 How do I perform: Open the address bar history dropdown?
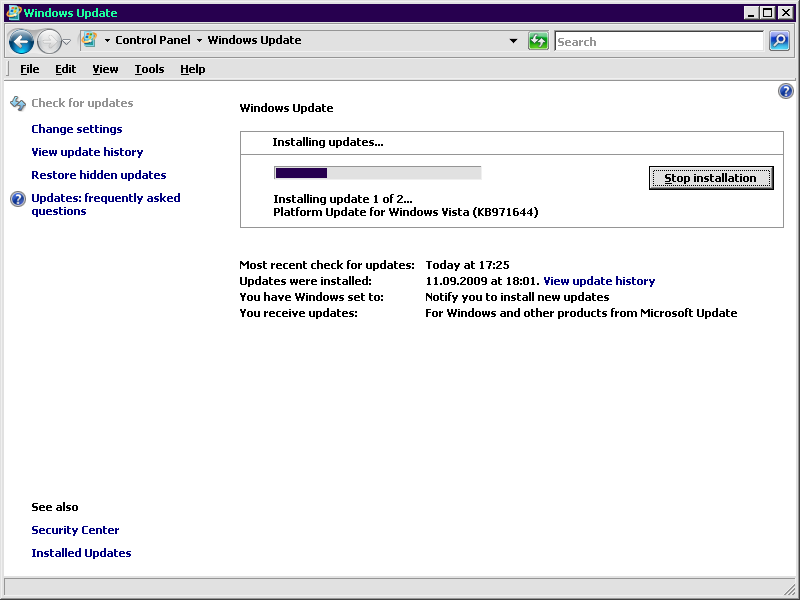513,41
